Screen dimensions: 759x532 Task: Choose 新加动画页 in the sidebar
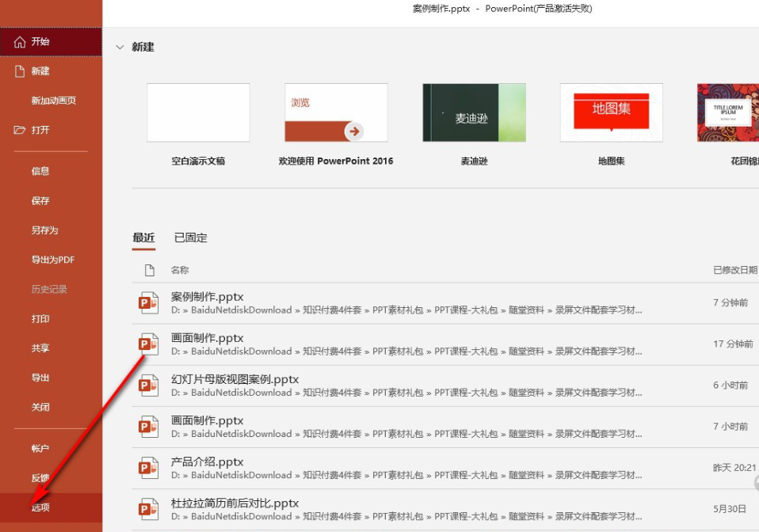(x=51, y=101)
